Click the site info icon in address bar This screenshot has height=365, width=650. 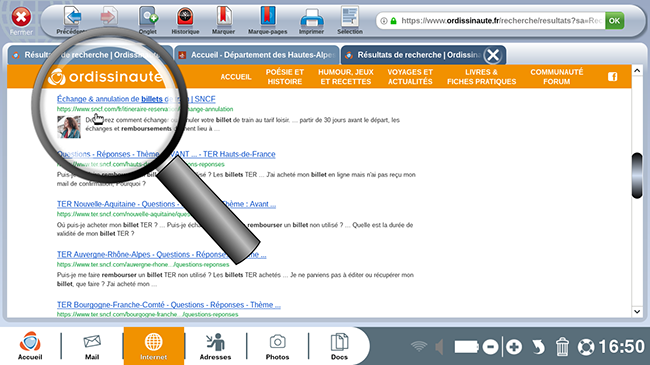(384, 21)
